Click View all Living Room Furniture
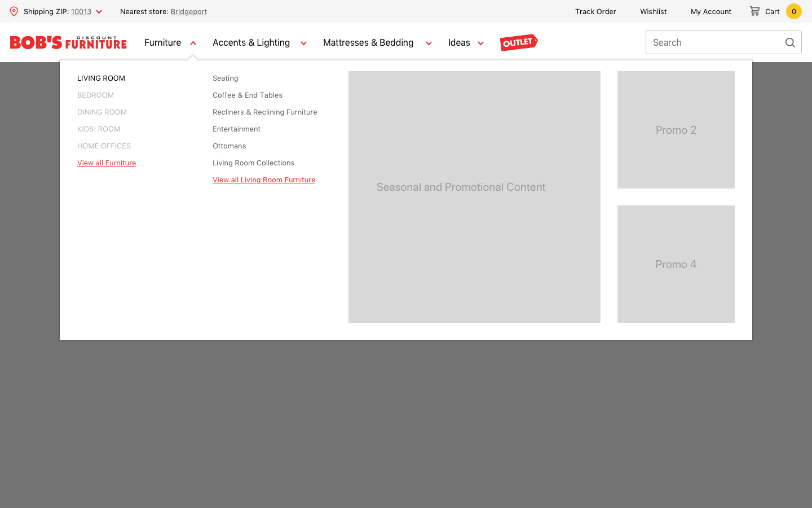 click(264, 180)
